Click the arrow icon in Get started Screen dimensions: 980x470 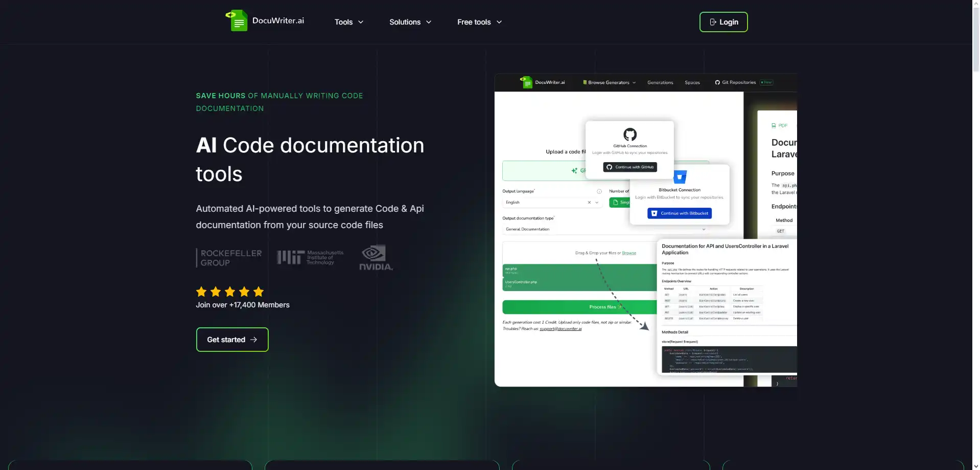click(253, 340)
